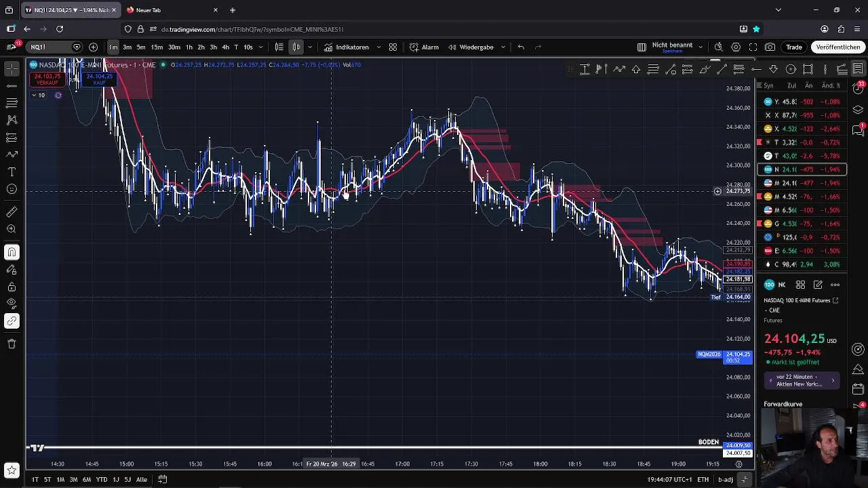Open time axis settings gear
Image resolution: width=868 pixels, height=488 pixels.
(738, 464)
